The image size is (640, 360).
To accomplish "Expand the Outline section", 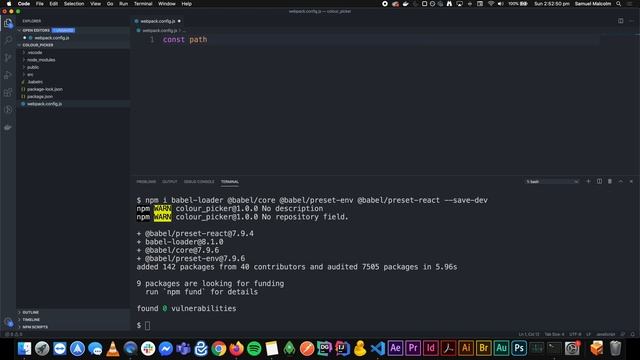I will coord(31,312).
